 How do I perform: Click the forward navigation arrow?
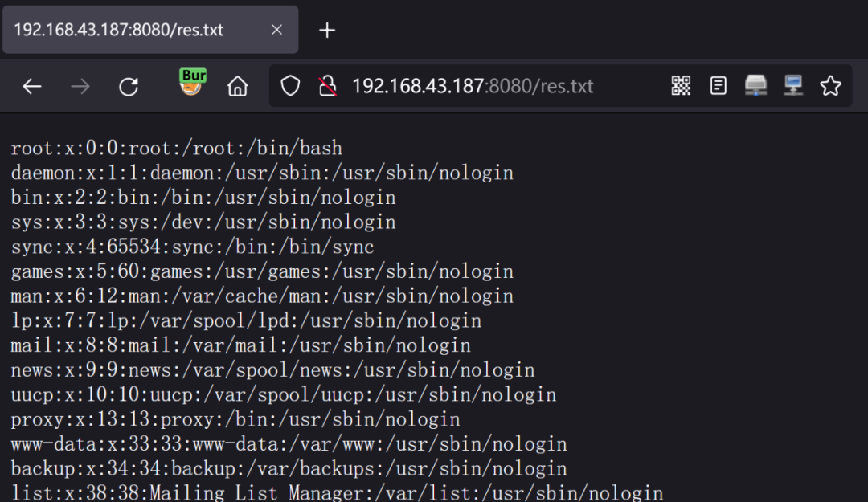click(x=80, y=86)
